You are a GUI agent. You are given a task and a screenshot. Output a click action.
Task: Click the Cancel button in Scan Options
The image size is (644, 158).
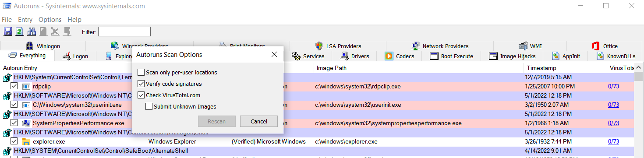point(259,121)
